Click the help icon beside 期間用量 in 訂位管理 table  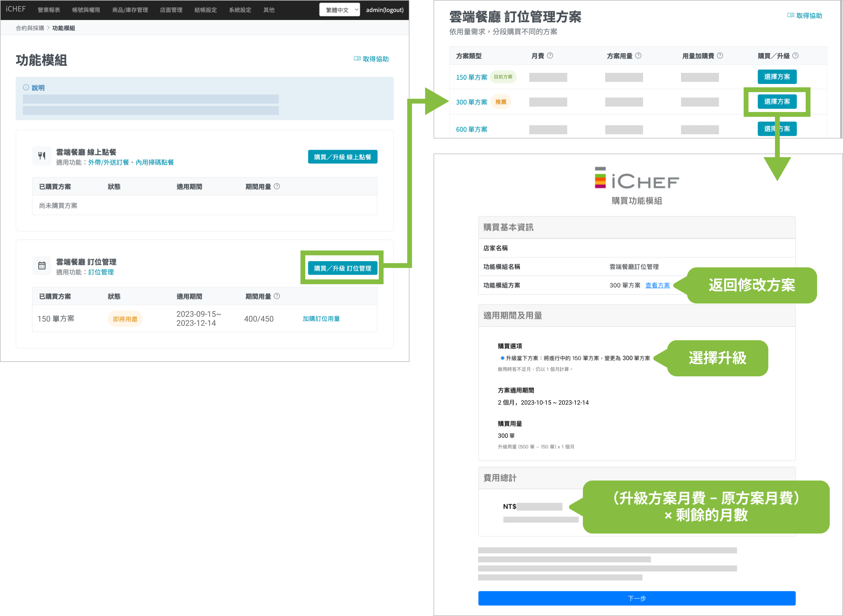(277, 296)
